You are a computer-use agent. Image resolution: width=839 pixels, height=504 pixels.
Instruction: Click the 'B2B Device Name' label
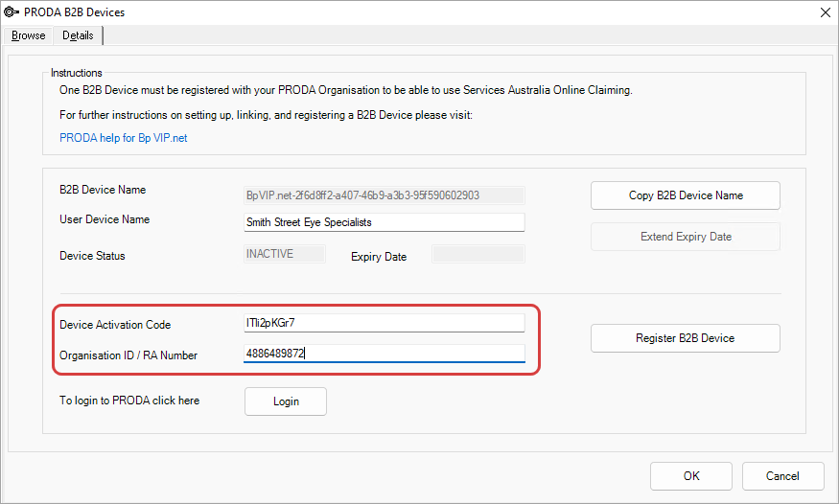103,190
